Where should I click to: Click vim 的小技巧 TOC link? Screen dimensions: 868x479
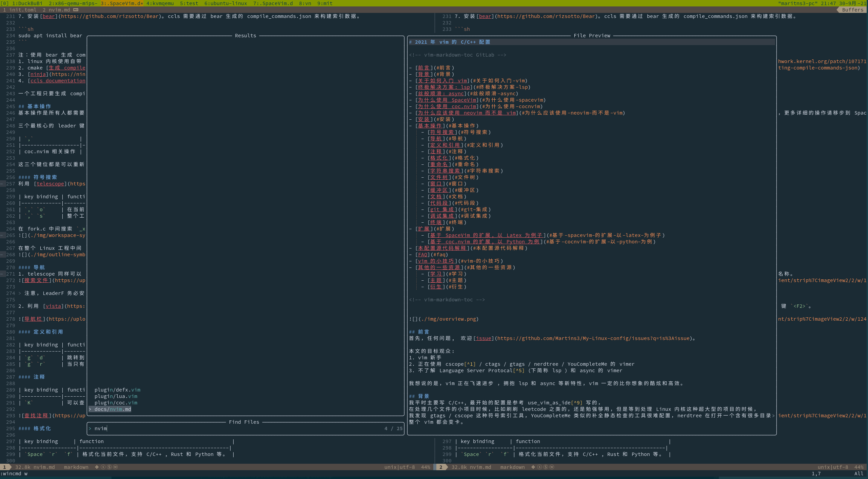436,261
